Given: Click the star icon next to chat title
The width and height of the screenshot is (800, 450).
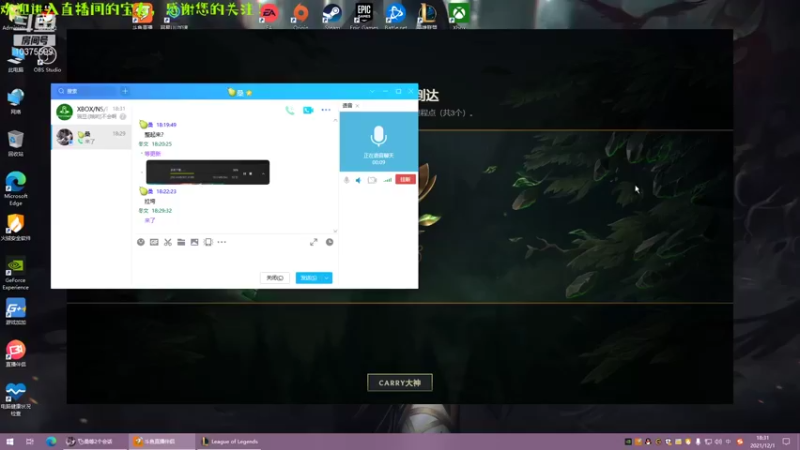Looking at the screenshot, I should (249, 93).
